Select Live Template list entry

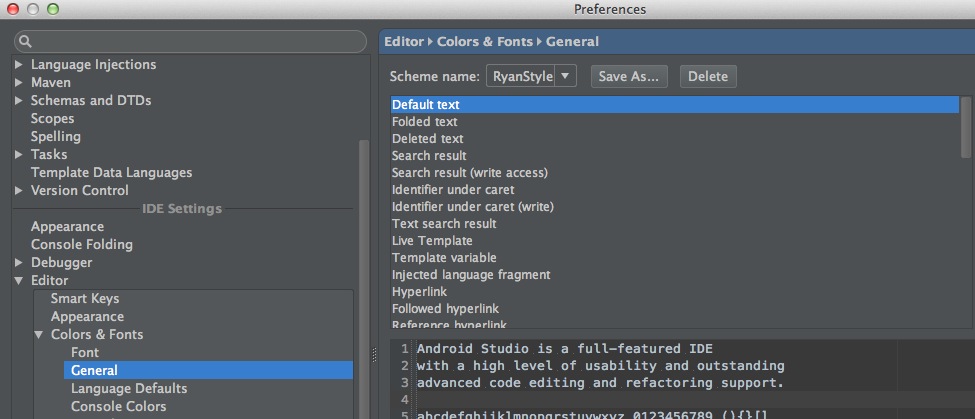pyautogui.click(x=432, y=241)
